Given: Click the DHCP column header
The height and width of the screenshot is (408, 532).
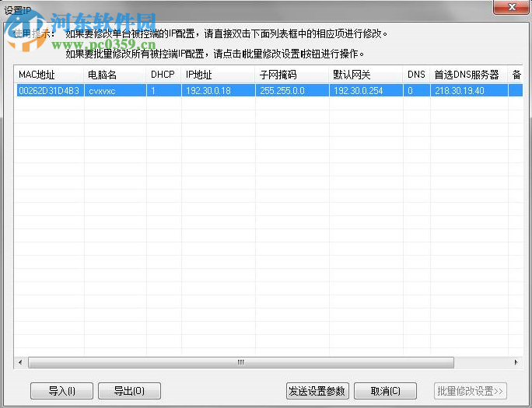Looking at the screenshot, I should (164, 75).
